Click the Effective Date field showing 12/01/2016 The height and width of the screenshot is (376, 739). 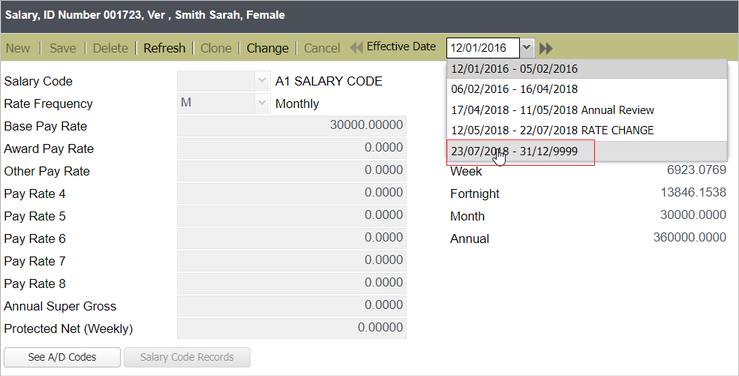tap(483, 48)
